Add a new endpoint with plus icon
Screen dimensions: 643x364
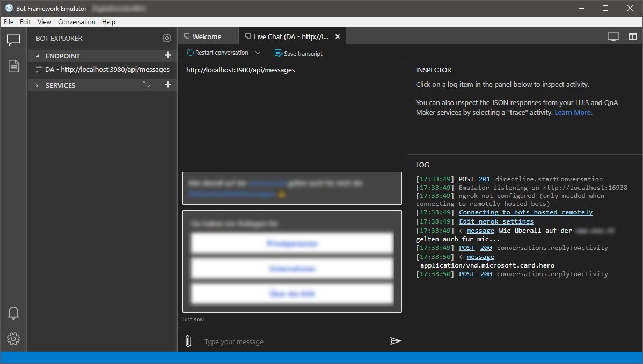(x=167, y=55)
